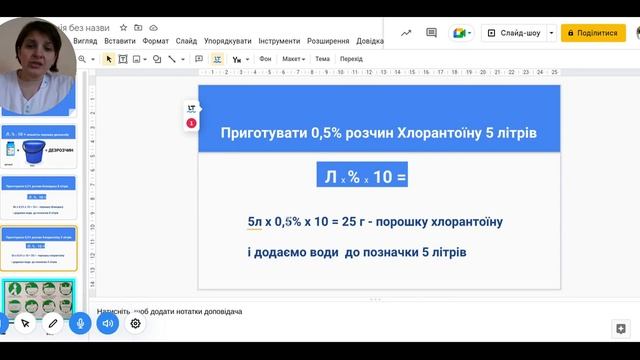Select the slide thumbnail below the bucket slide
Viewport: 640px width, 360px height.
39,198
